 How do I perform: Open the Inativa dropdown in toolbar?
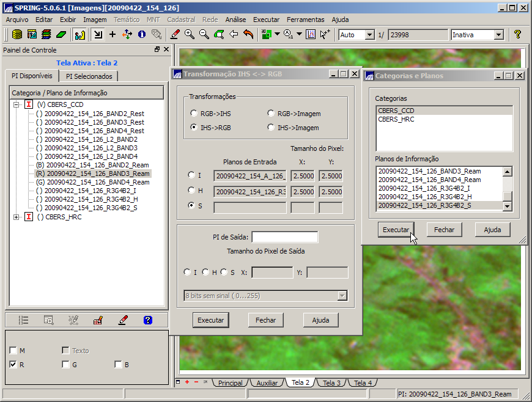pos(498,35)
